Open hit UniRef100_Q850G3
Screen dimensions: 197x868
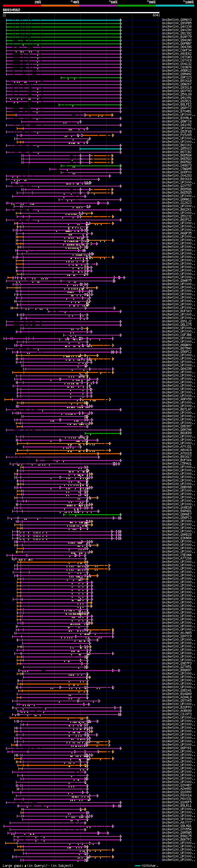(177, 148)
